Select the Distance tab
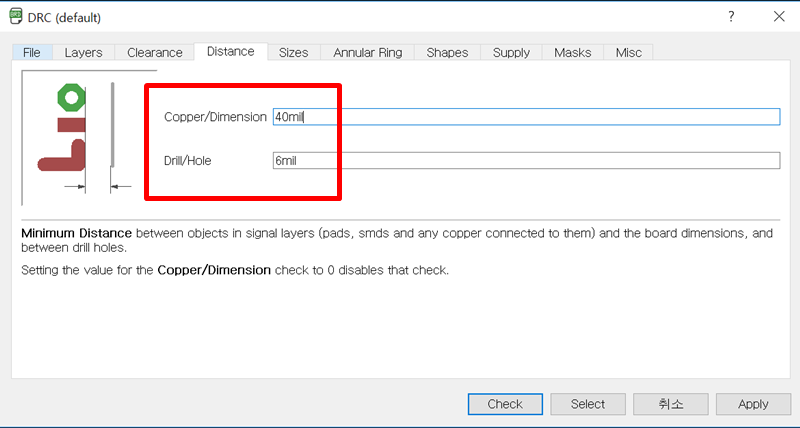This screenshot has height=428, width=800. 230,51
